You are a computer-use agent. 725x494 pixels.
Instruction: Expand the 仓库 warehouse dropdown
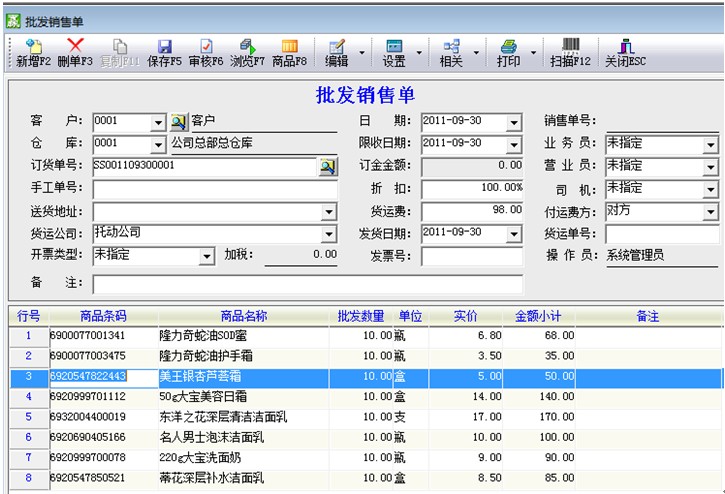pos(158,145)
